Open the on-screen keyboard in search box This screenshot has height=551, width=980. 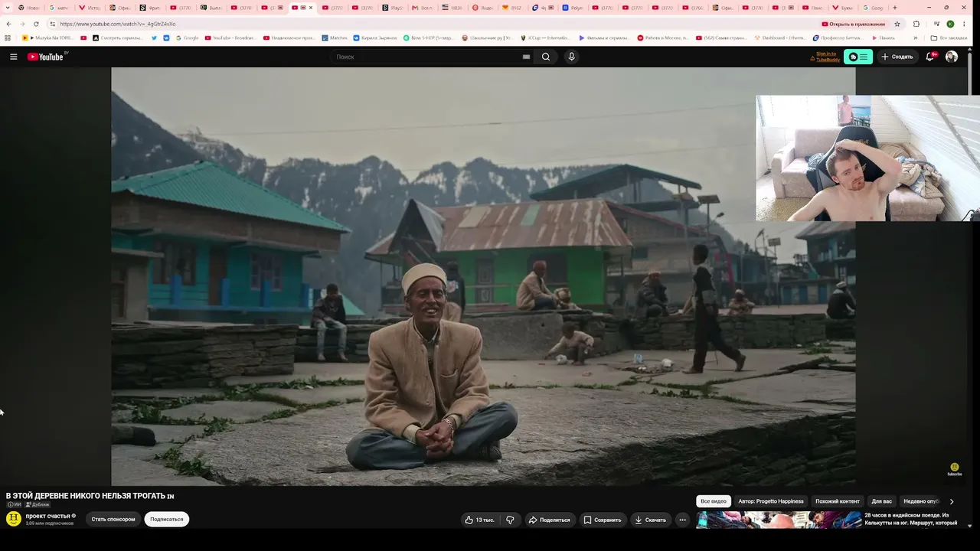(x=526, y=57)
